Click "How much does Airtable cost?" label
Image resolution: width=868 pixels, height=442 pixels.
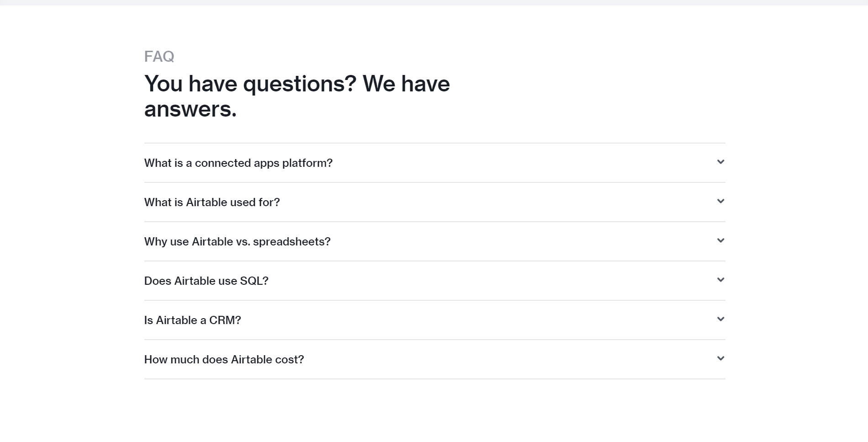[223, 359]
